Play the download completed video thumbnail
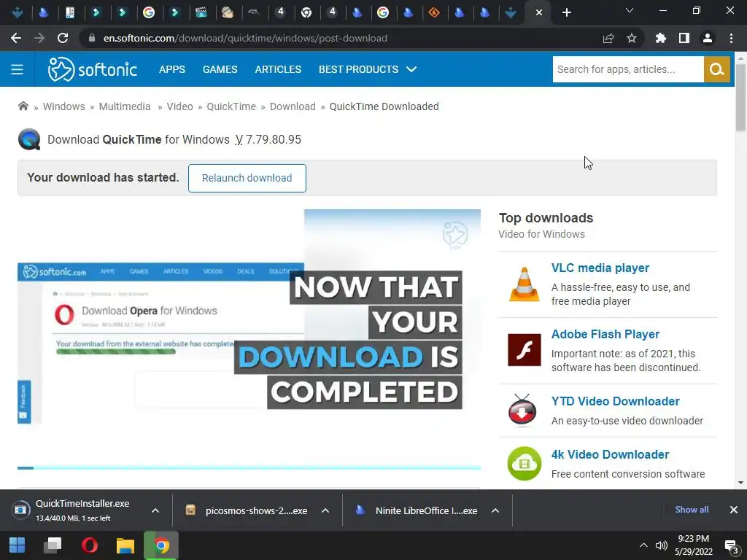 tap(249, 339)
